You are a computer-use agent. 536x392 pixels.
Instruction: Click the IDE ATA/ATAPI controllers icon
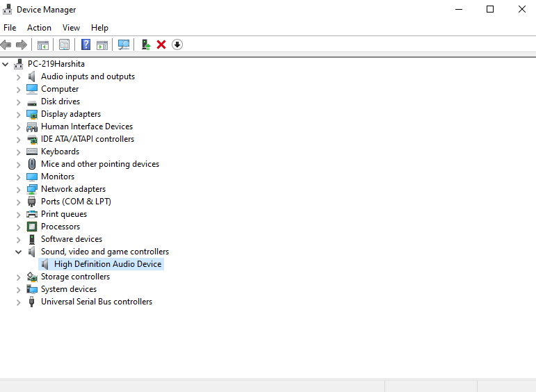pos(32,140)
